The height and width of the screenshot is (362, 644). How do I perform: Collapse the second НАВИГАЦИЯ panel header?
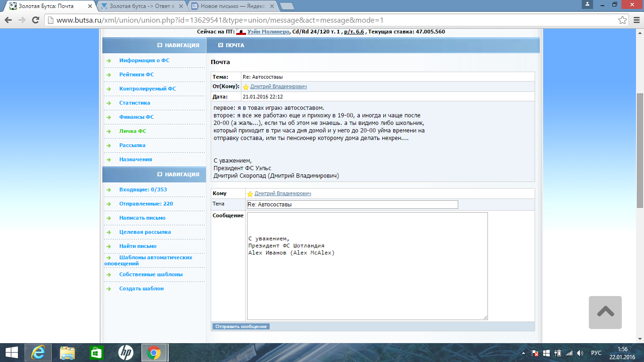178,174
